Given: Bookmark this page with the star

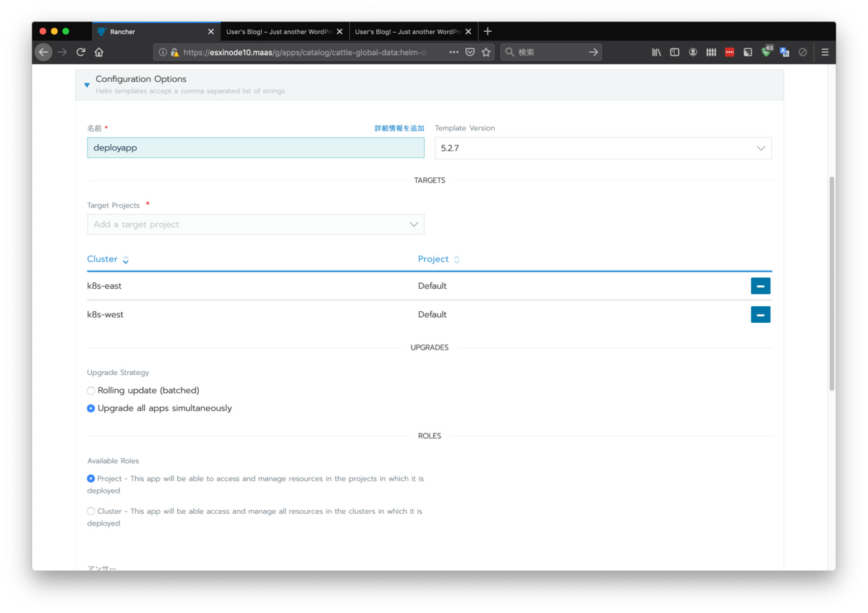Looking at the screenshot, I should (486, 52).
